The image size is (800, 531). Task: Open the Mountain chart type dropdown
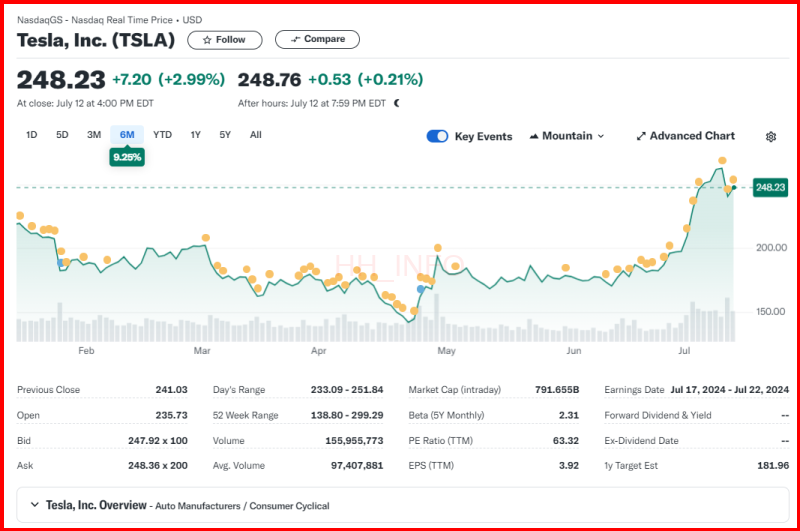pyautogui.click(x=567, y=136)
